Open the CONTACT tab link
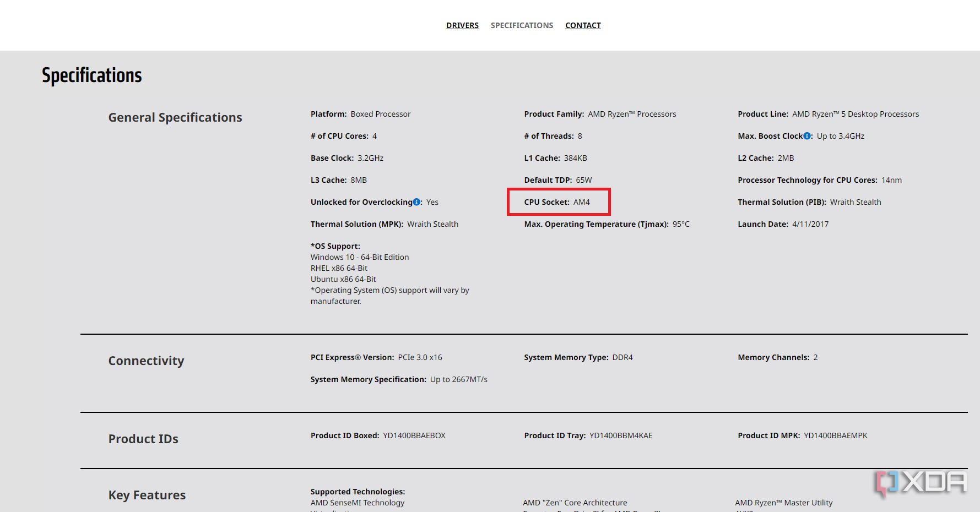 pos(583,25)
